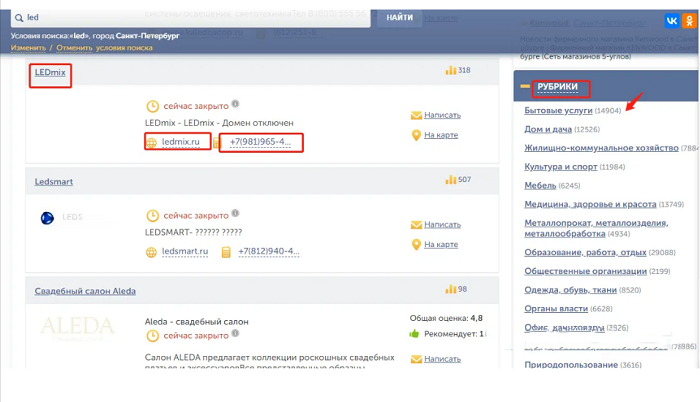Click info icon beside Ledsmart closed status
The image size is (700, 402).
(x=235, y=213)
